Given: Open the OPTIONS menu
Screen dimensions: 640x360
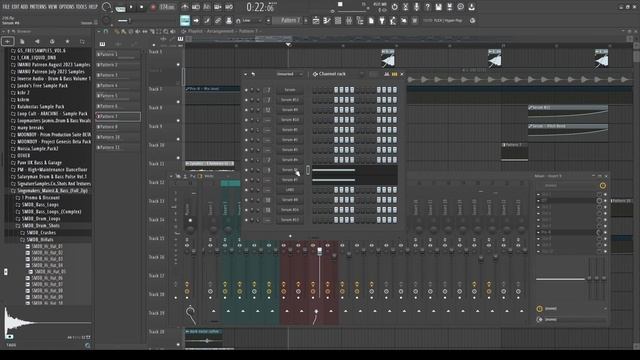Looking at the screenshot, I should point(67,7).
